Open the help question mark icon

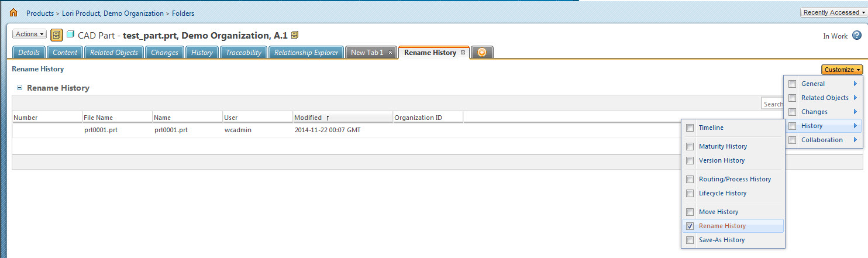pyautogui.click(x=857, y=36)
